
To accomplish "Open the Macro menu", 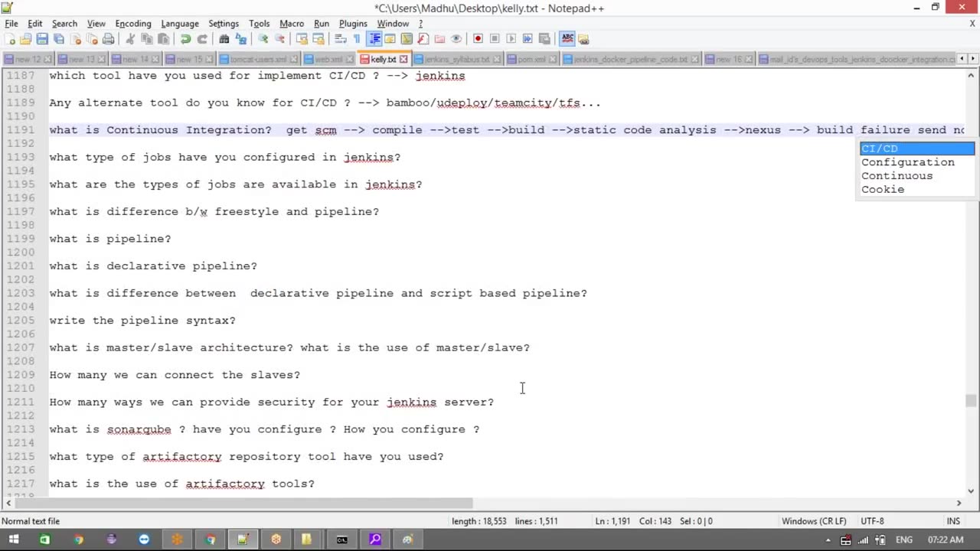I will (x=292, y=24).
